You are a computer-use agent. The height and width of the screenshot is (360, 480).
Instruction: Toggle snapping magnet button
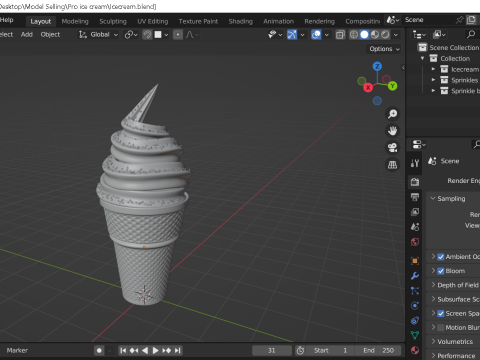(x=147, y=35)
